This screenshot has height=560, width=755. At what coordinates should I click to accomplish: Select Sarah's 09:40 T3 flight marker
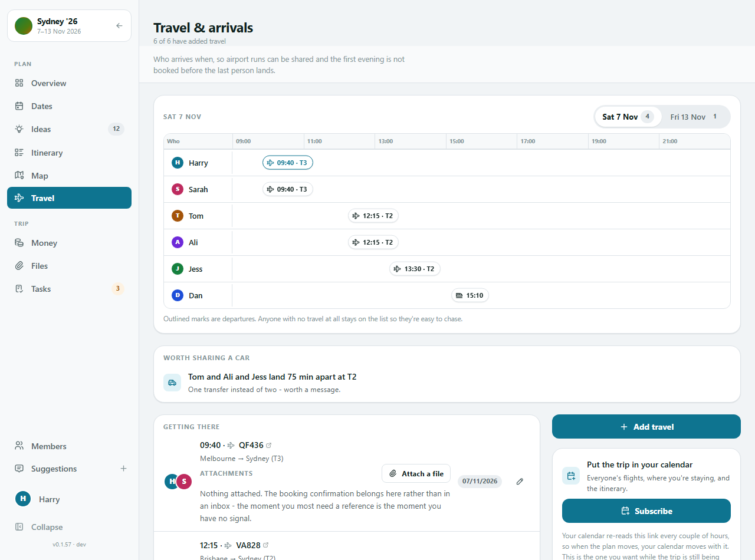coord(288,189)
